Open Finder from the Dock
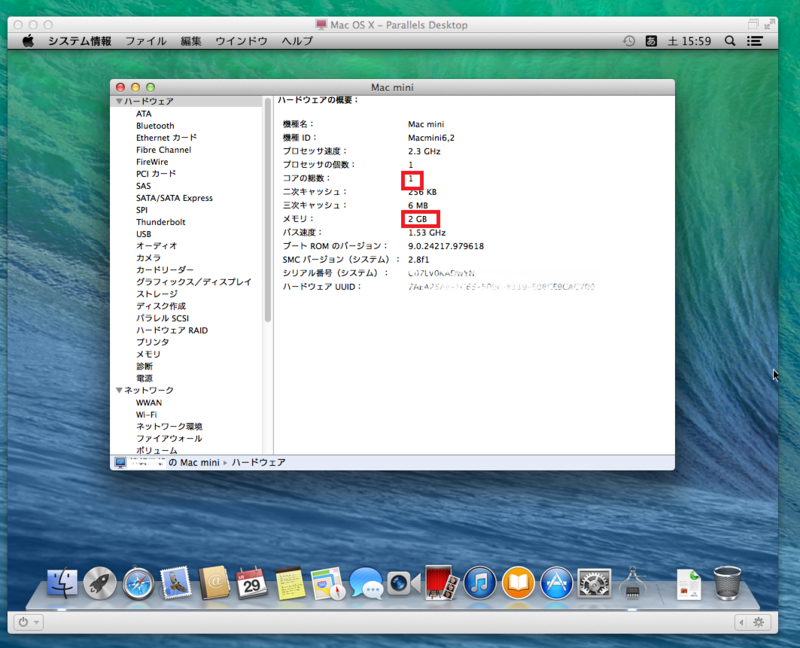This screenshot has height=648, width=800. coord(62,583)
